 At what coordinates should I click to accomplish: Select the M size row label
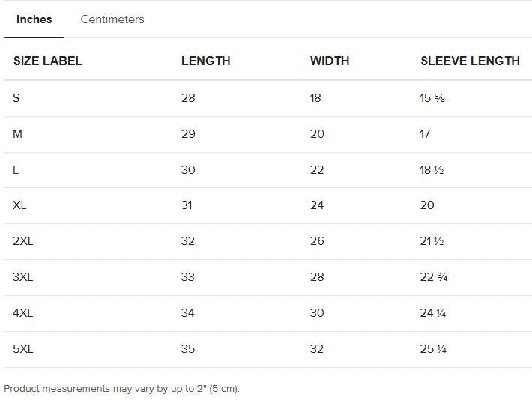pyautogui.click(x=18, y=134)
